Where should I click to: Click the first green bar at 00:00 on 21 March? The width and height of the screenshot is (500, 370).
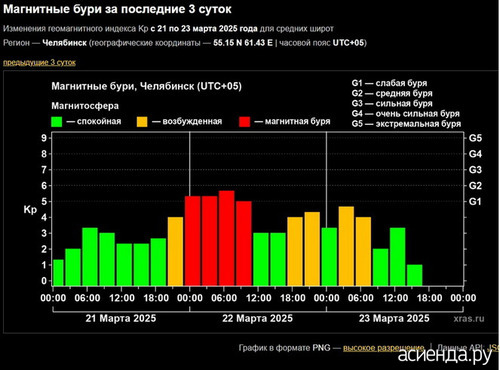(58, 272)
